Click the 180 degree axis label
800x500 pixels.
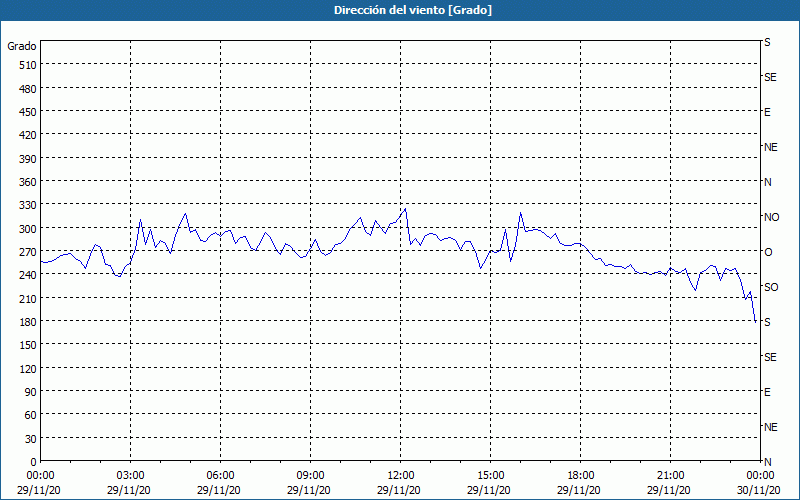29,322
